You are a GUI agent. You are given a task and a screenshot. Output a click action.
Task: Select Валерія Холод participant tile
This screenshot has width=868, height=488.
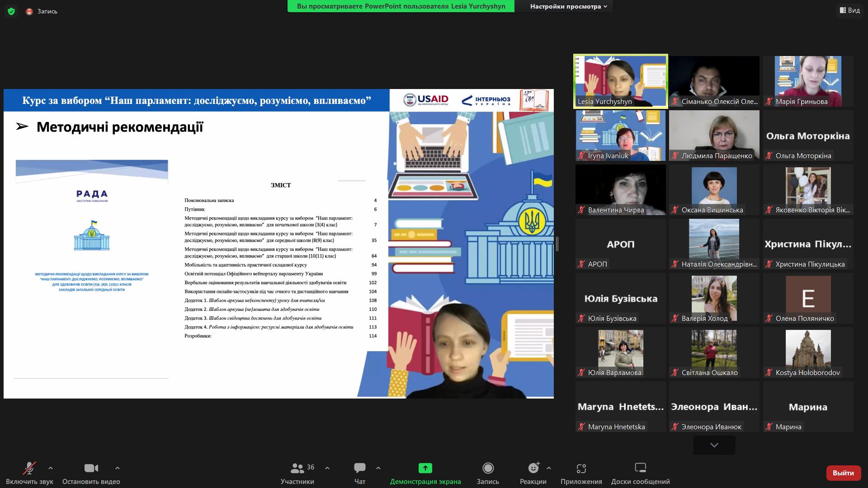coord(714,298)
